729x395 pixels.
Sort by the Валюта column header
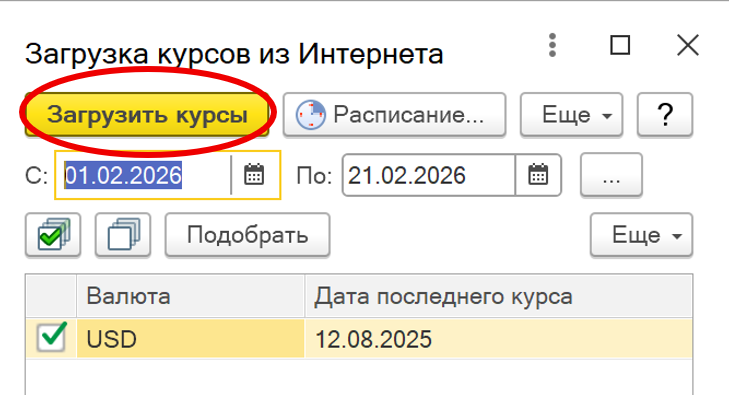pyautogui.click(x=191, y=296)
